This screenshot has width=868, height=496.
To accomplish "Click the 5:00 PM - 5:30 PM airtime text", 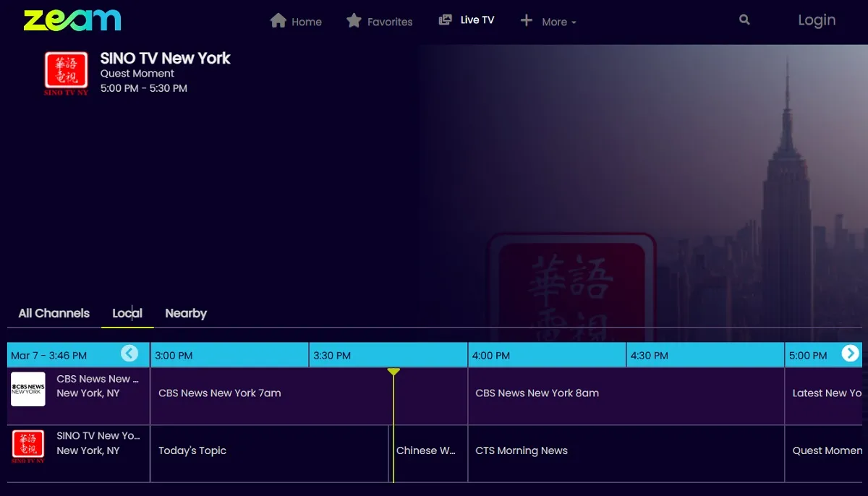I will [x=143, y=88].
